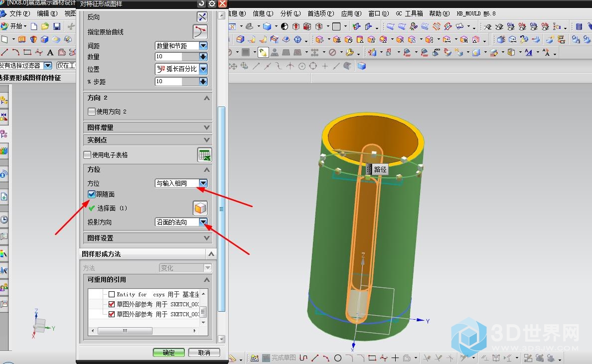Screen dimensions: 592x364
Task: Uncheck the 跟随面 checkbox
Action: [x=91, y=194]
